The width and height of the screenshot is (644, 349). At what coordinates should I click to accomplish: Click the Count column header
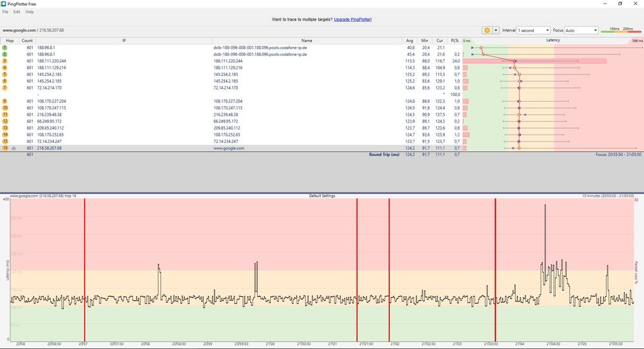[27, 41]
